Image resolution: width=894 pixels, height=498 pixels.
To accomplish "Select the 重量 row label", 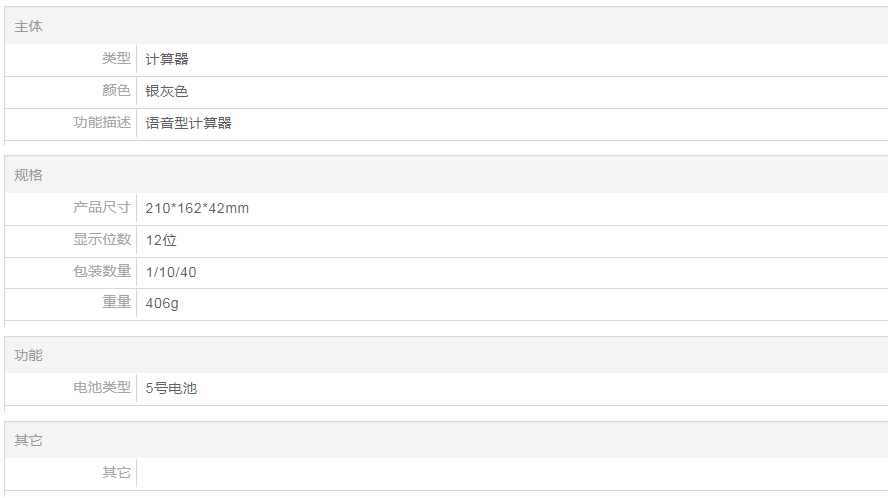I will pyautogui.click(x=116, y=303).
